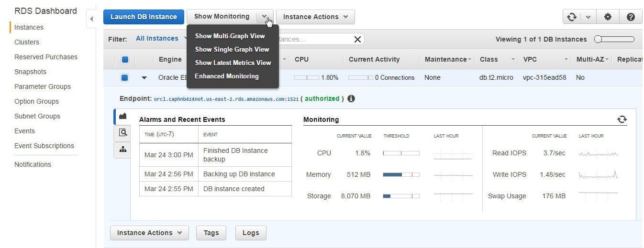Image resolution: width=644 pixels, height=248 pixels.
Task: Click the Show Monitoring button
Action: coord(222,17)
